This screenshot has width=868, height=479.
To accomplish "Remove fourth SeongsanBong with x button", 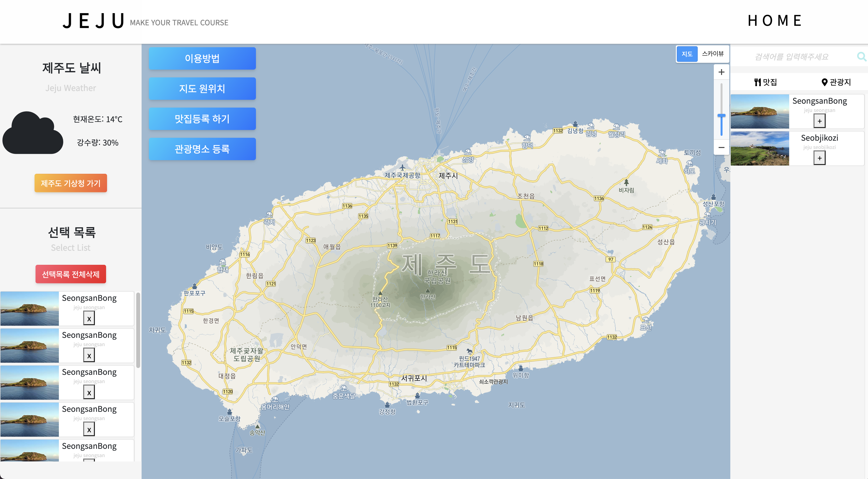I will click(89, 429).
